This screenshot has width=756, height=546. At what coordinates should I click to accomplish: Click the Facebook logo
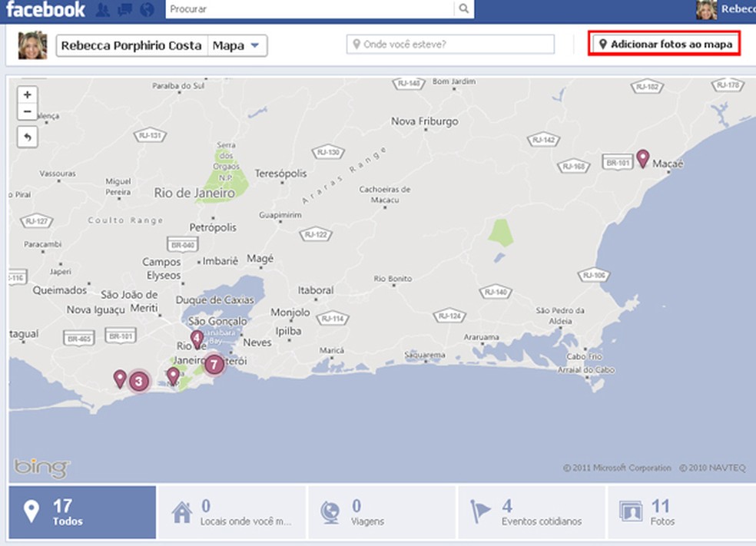pyautogui.click(x=45, y=9)
